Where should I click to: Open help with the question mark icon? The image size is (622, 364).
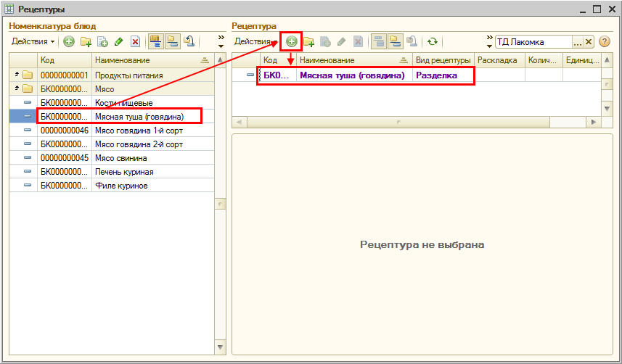(604, 42)
